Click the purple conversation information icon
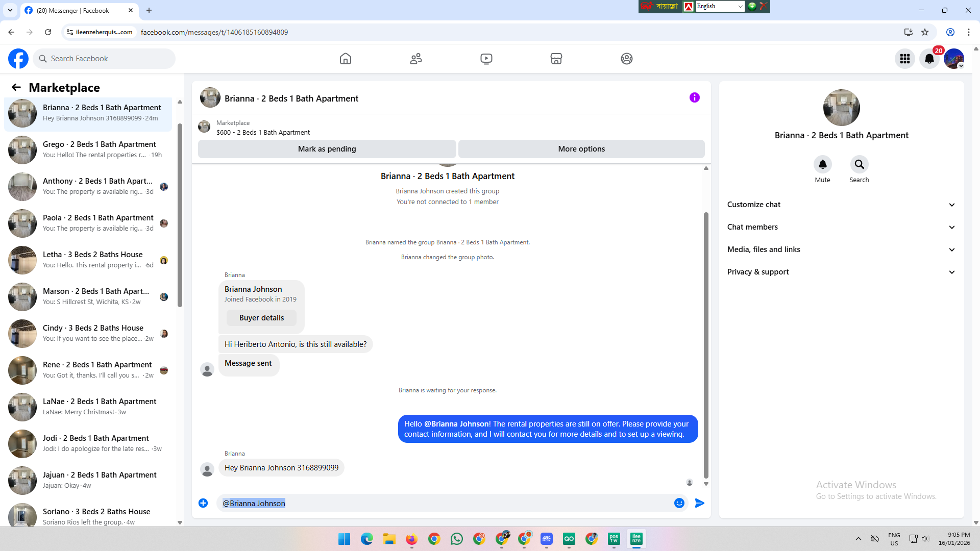 (x=695, y=97)
